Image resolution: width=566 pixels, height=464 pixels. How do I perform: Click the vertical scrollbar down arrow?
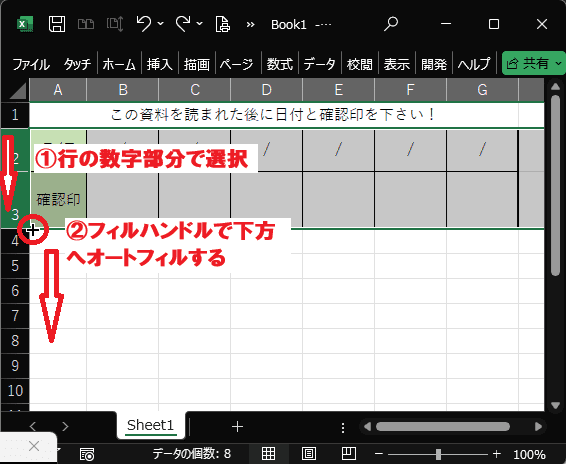point(556,406)
